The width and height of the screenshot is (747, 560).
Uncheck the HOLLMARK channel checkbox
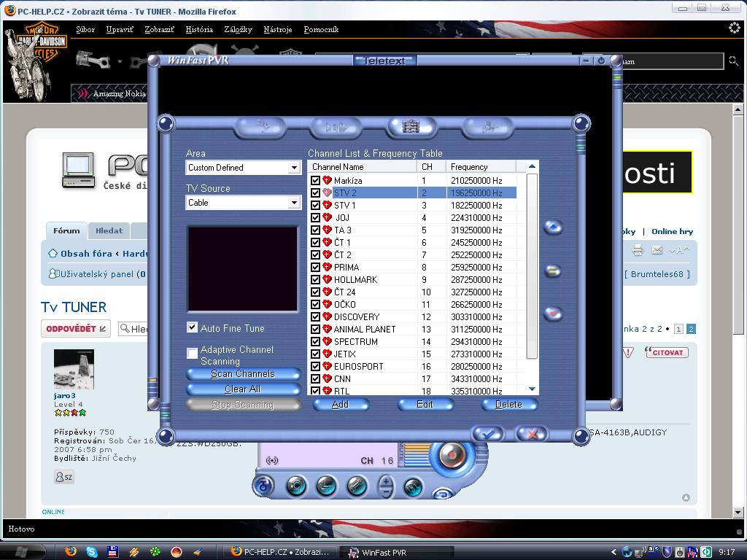[x=315, y=279]
